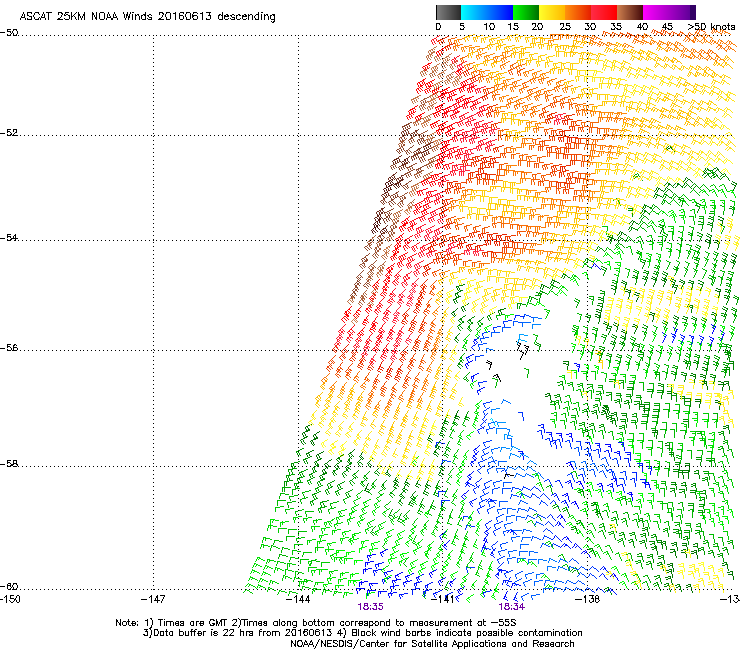Click the latitude label '-58'
740x650 pixels.
click(x=9, y=464)
